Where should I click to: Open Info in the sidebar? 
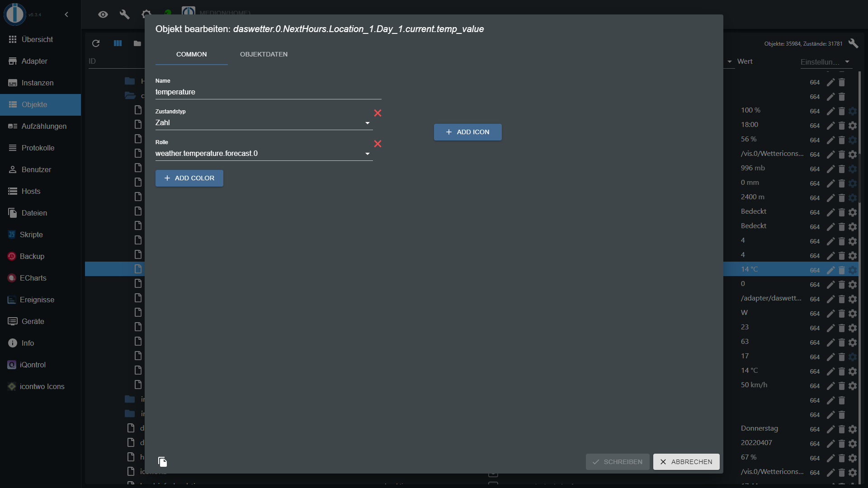[40, 343]
